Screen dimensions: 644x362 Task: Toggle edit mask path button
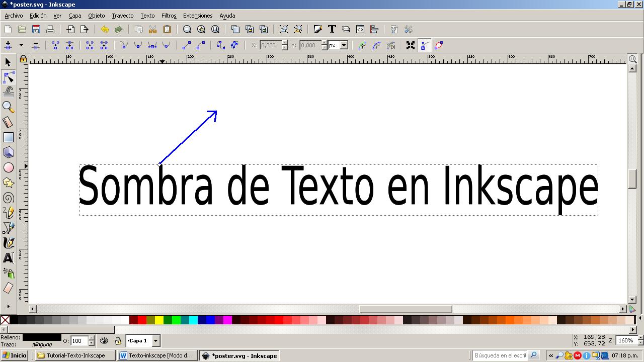[x=377, y=45]
